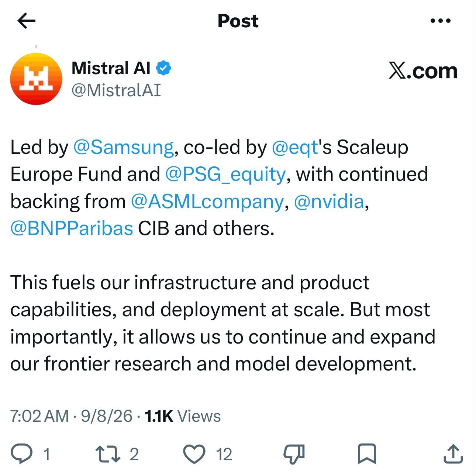Open the @eqt mention link
The height and width of the screenshot is (476, 476).
pos(295,147)
